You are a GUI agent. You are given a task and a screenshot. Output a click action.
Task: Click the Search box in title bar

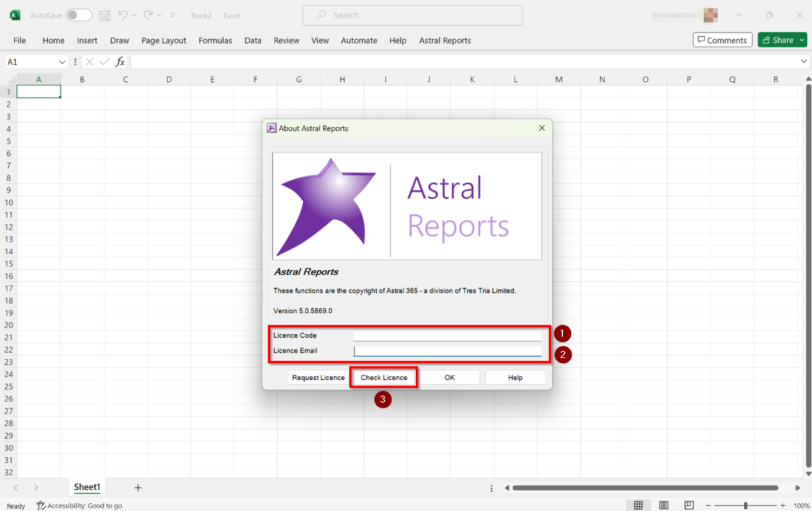coord(413,15)
